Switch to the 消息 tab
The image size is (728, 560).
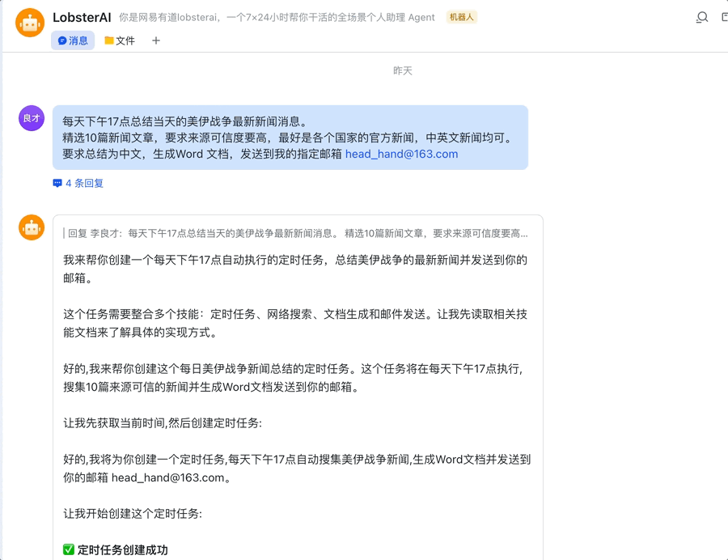(73, 40)
